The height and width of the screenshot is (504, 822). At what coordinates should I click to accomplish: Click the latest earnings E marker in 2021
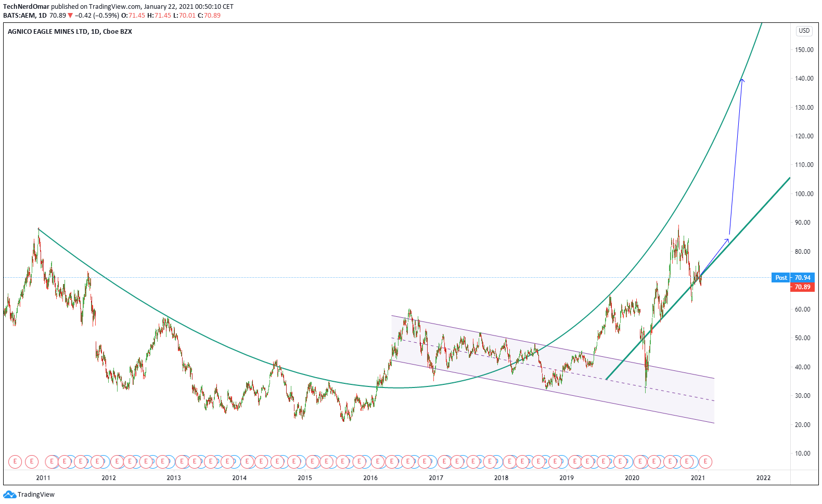[x=705, y=461]
